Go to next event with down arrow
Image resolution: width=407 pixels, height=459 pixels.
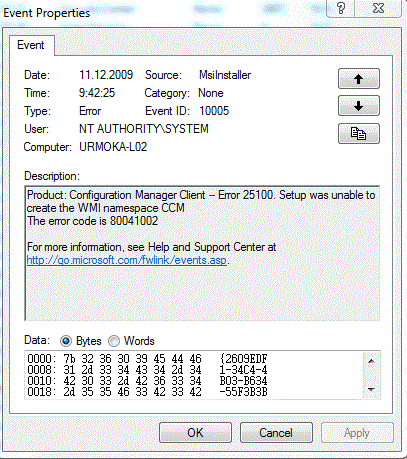(x=359, y=106)
